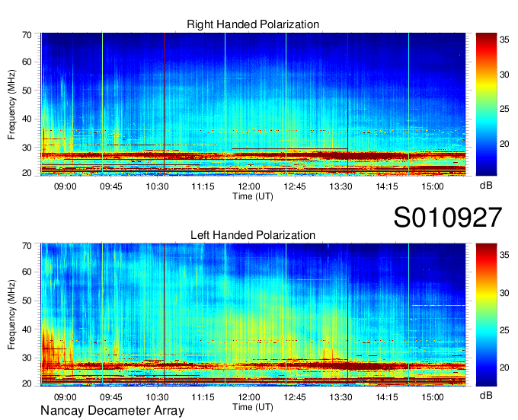The height and width of the screenshot is (420, 518).
Task: Click 20 MHz tick on Left Handed plot
Action: tap(27, 383)
